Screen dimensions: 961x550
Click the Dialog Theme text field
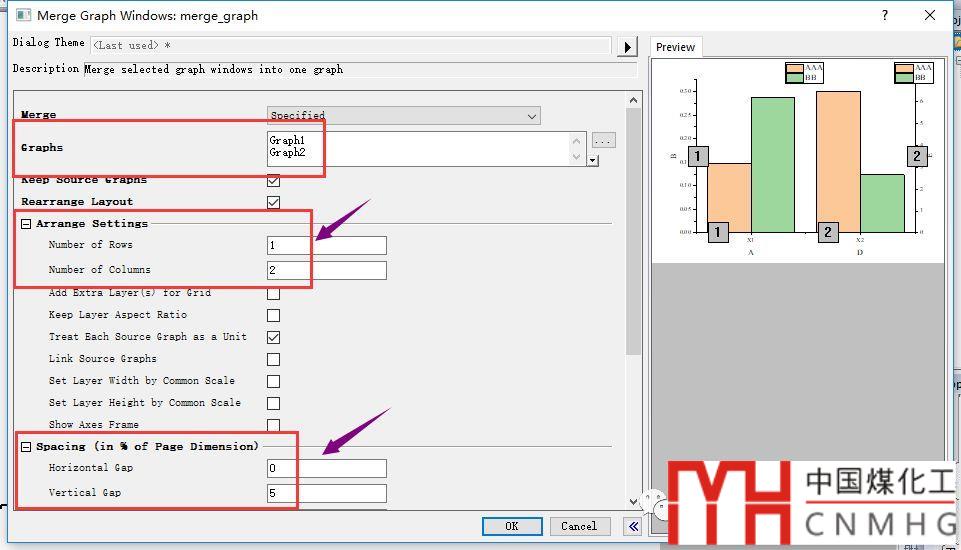click(351, 45)
